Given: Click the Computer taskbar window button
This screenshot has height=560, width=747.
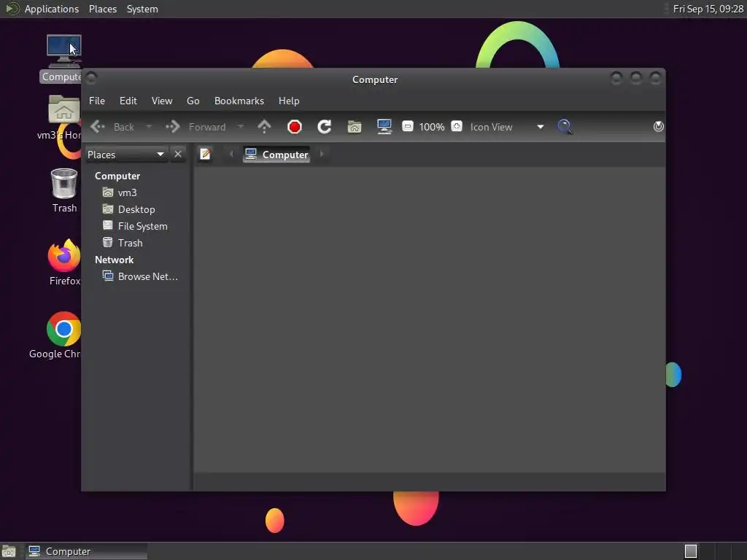Looking at the screenshot, I should (x=87, y=551).
